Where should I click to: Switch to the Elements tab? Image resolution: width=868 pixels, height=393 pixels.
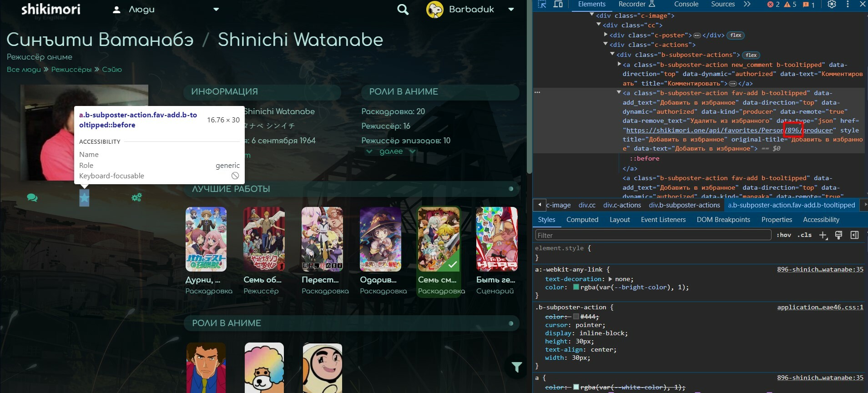[591, 4]
